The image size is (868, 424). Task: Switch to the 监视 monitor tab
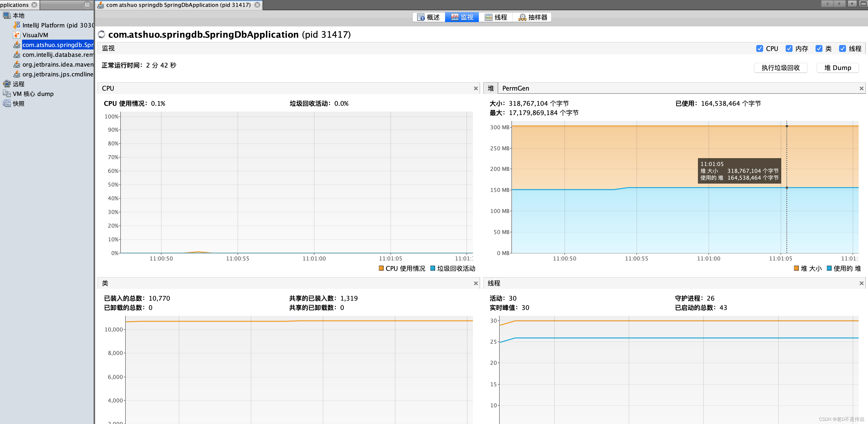462,17
